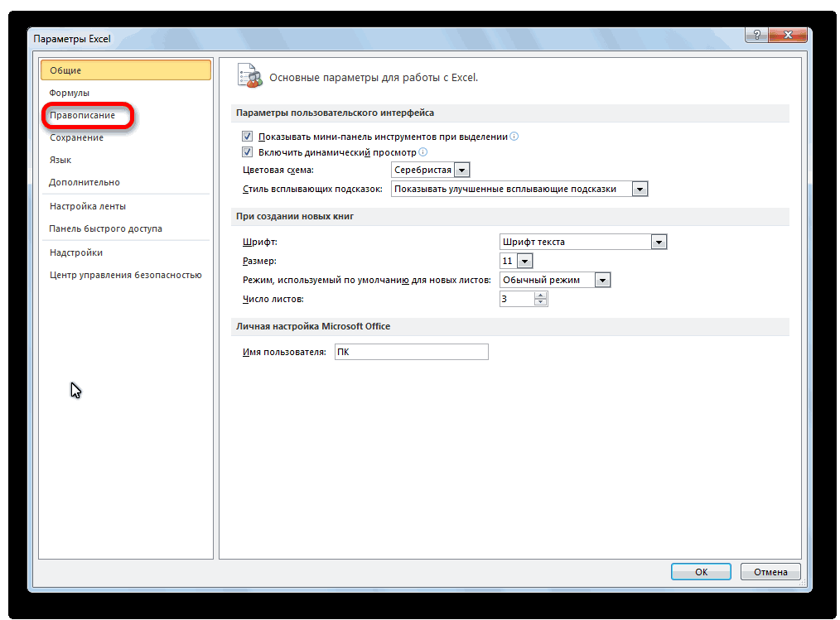This screenshot has width=840, height=620.
Task: Open the Цветовая схема dropdown
Action: point(461,171)
